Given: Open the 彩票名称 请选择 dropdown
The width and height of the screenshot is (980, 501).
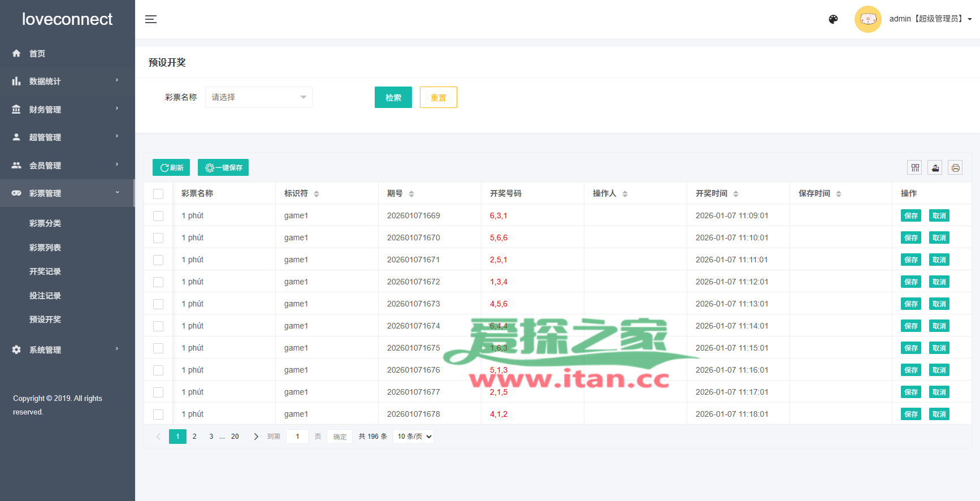Looking at the screenshot, I should 258,97.
